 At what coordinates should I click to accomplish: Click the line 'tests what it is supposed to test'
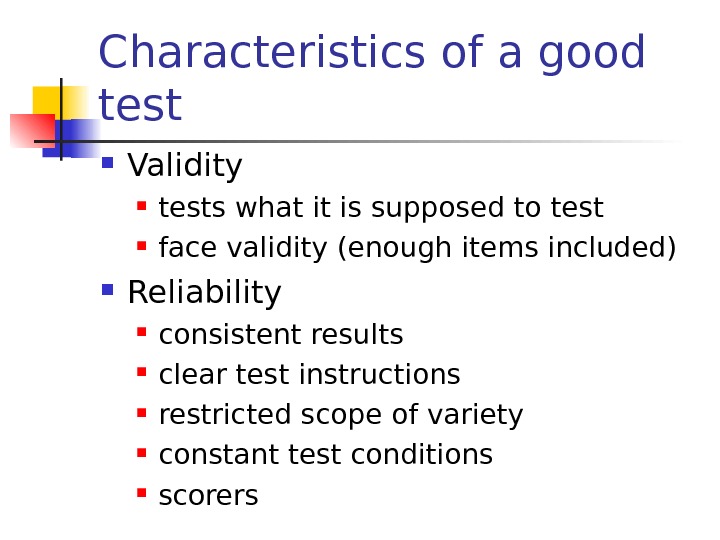pyautogui.click(x=381, y=208)
